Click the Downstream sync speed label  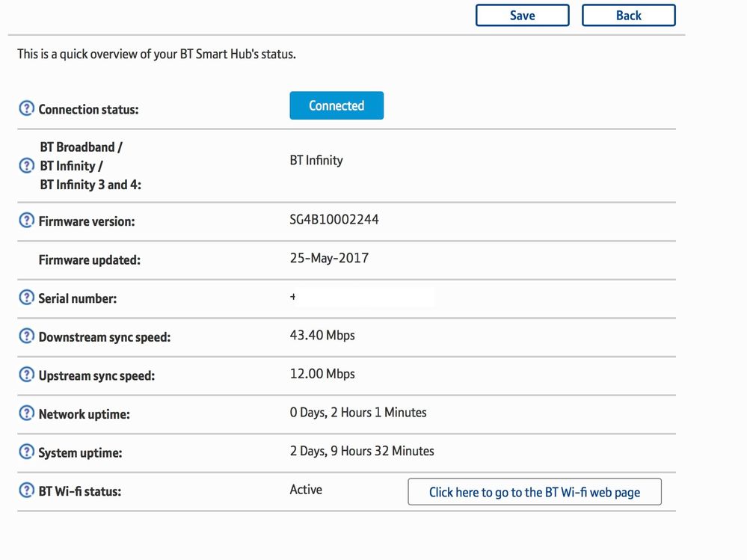click(105, 337)
